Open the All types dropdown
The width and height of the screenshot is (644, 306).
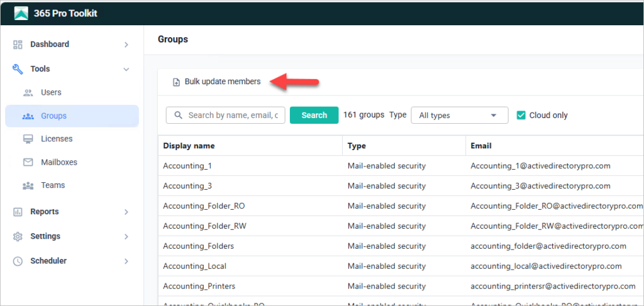click(460, 115)
